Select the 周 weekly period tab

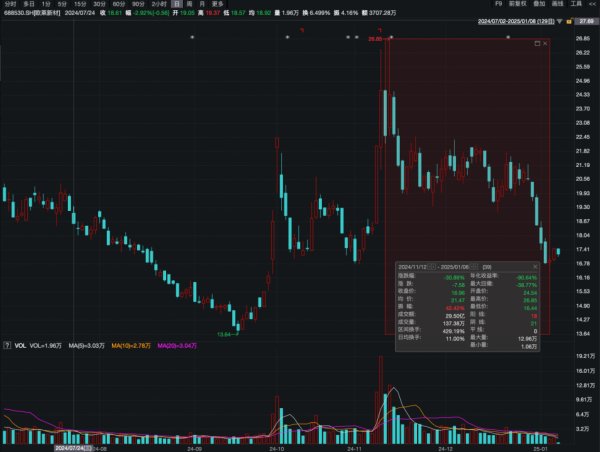[x=189, y=4]
